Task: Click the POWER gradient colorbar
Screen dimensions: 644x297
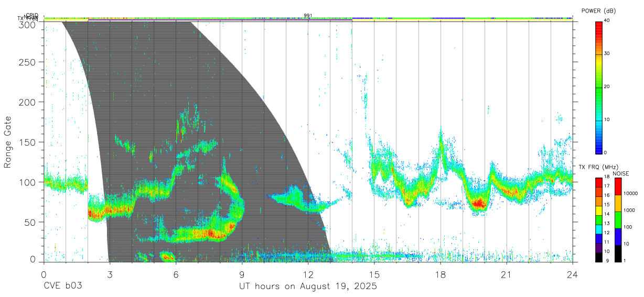Action: pos(598,87)
